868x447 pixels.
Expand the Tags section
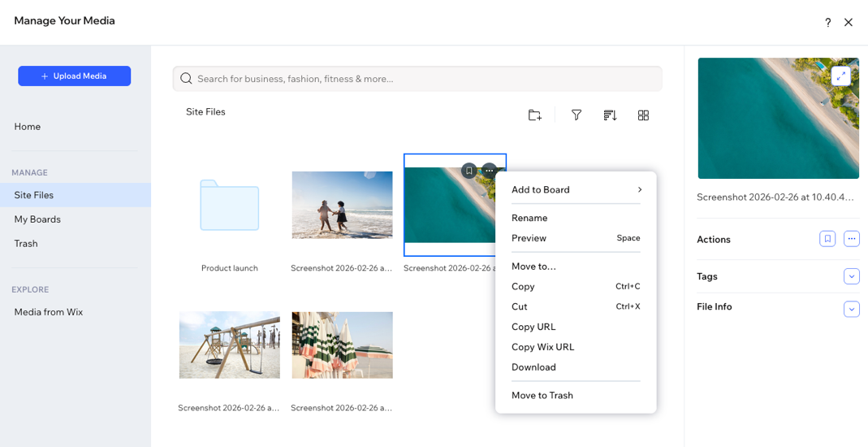click(x=851, y=276)
